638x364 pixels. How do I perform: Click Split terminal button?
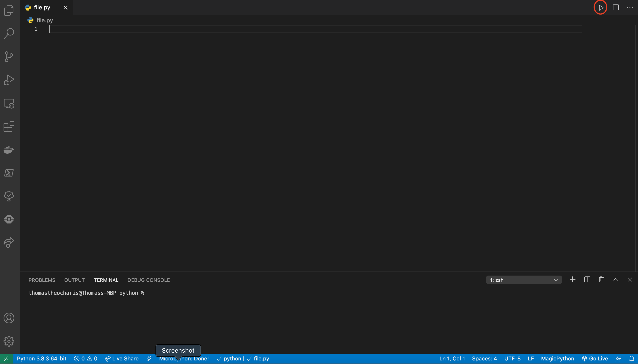pyautogui.click(x=587, y=279)
